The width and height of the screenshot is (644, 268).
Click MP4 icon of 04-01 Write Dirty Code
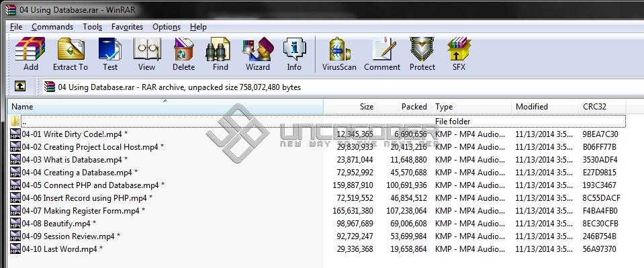pyautogui.click(x=15, y=134)
